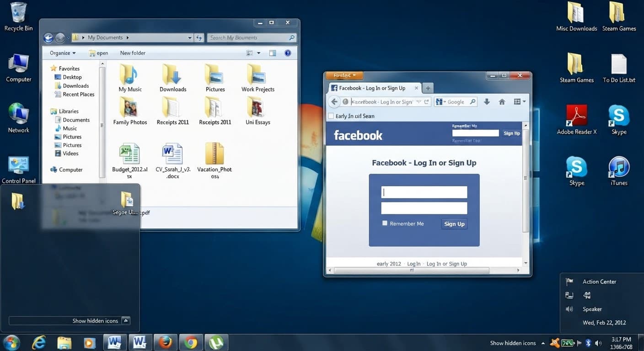644x351 pixels.
Task: Open the Control Panel desktop shortcut
Action: pos(18,170)
